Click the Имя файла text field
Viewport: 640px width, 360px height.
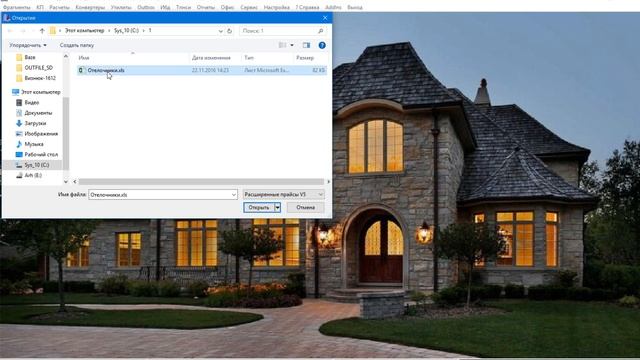click(x=160, y=195)
